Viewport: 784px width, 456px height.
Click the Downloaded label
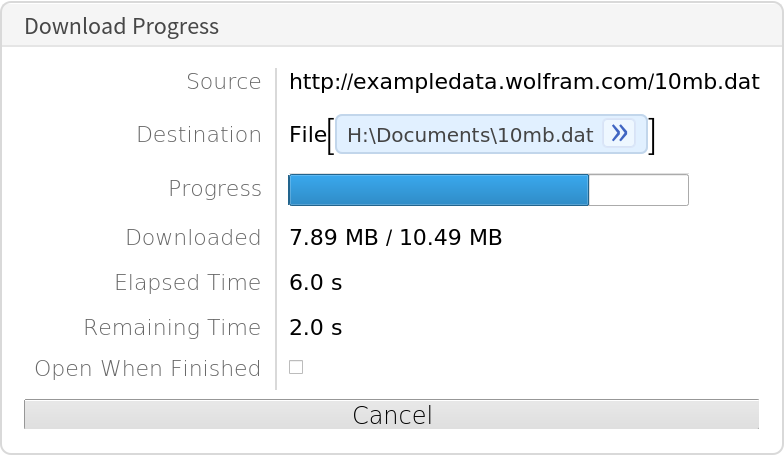tap(193, 238)
